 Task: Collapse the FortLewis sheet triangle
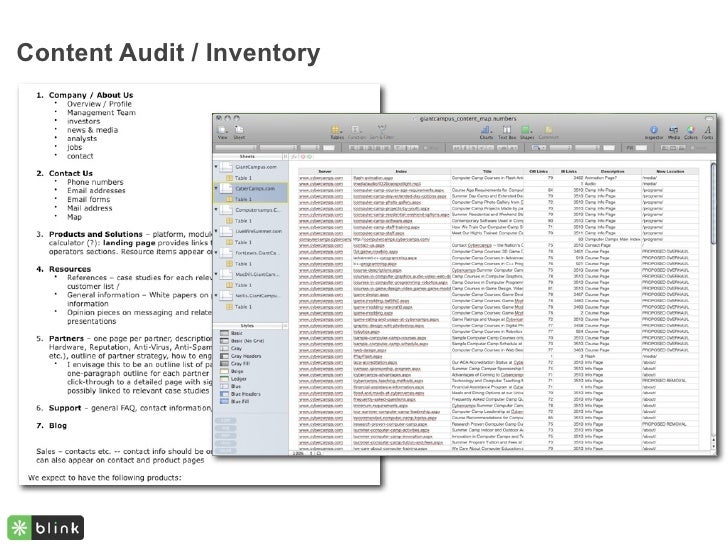pos(216,252)
